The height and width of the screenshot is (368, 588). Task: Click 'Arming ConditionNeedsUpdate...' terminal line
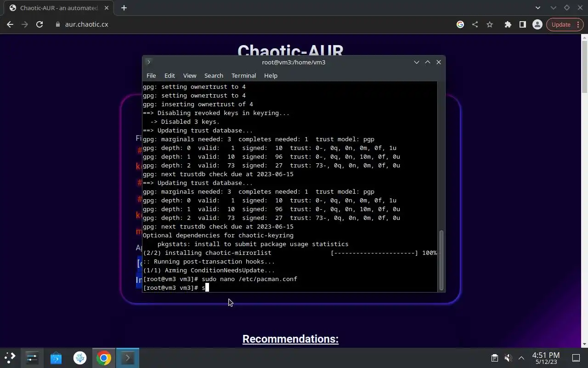[209, 270]
